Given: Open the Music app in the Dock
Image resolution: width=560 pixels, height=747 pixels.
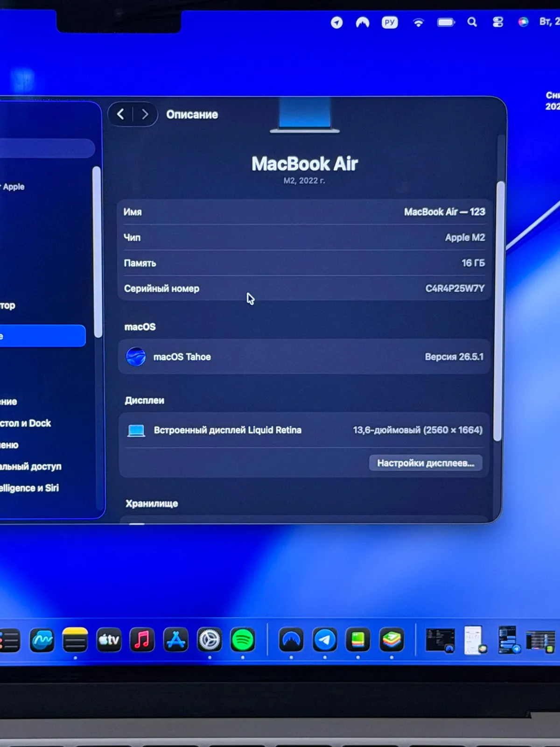Looking at the screenshot, I should 142,640.
